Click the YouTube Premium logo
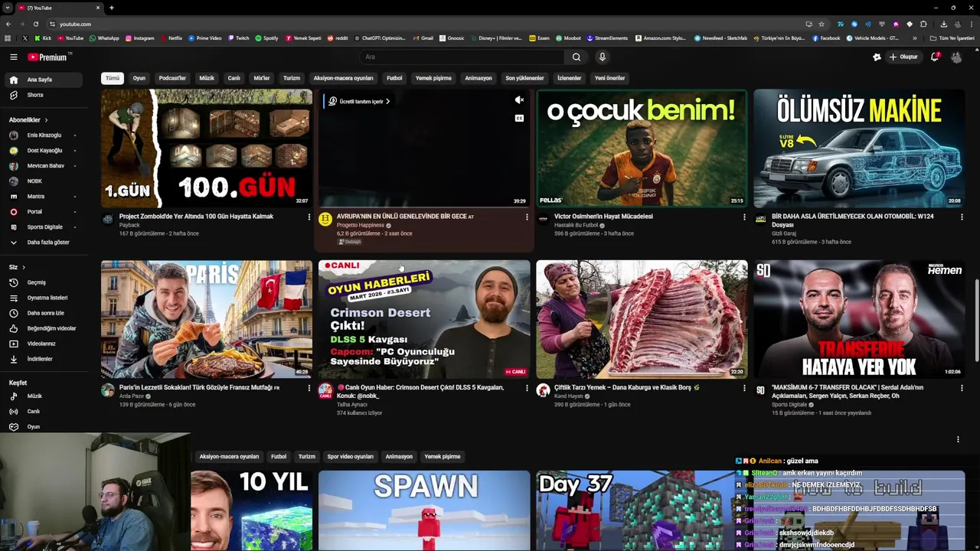 pos(49,57)
